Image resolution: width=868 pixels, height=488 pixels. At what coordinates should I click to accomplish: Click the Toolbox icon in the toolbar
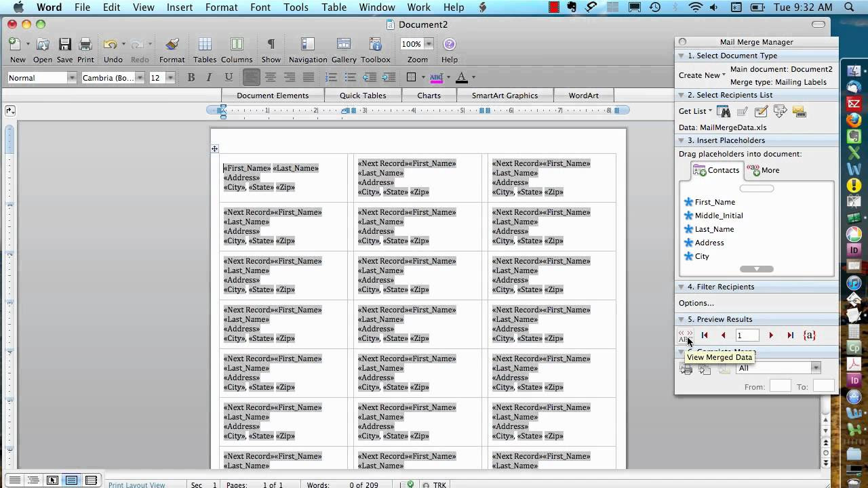coord(376,47)
